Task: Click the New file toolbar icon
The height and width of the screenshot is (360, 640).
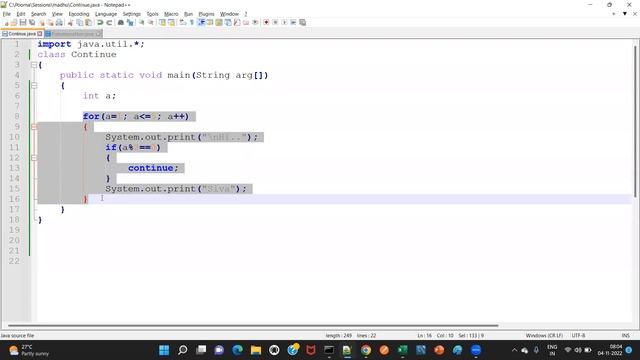Action: click(x=6, y=23)
